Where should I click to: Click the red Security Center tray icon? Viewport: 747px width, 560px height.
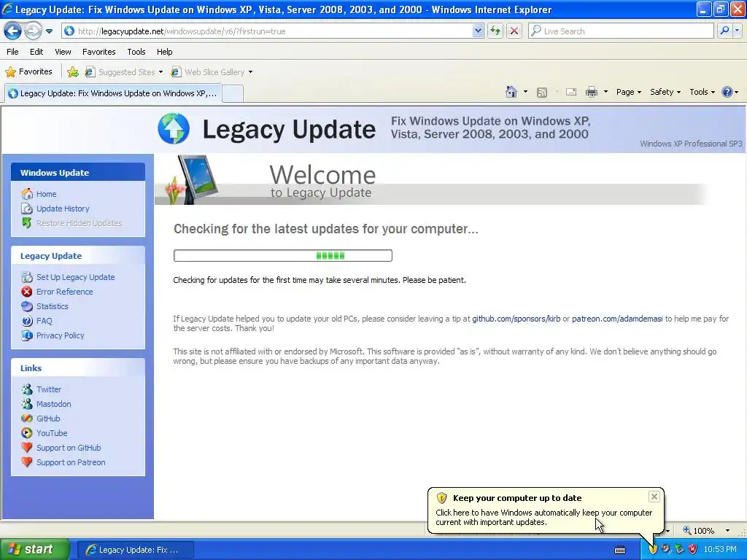[693, 550]
